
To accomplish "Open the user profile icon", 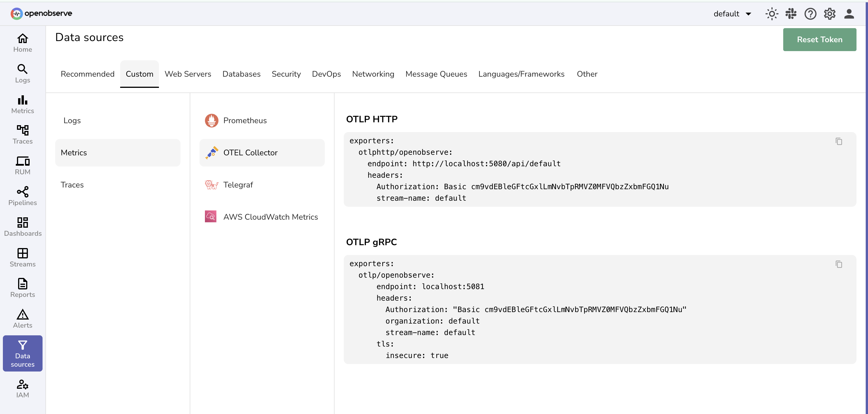I will tap(850, 14).
